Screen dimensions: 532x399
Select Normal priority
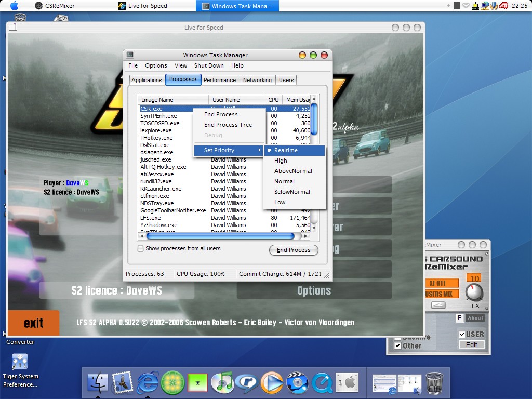(295, 181)
